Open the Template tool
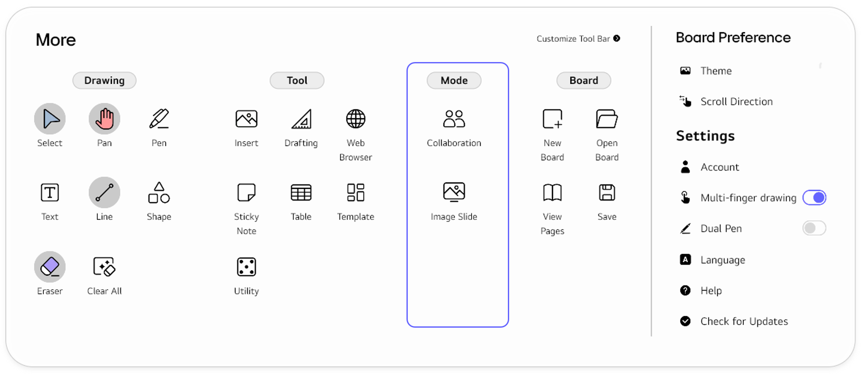 point(356,193)
